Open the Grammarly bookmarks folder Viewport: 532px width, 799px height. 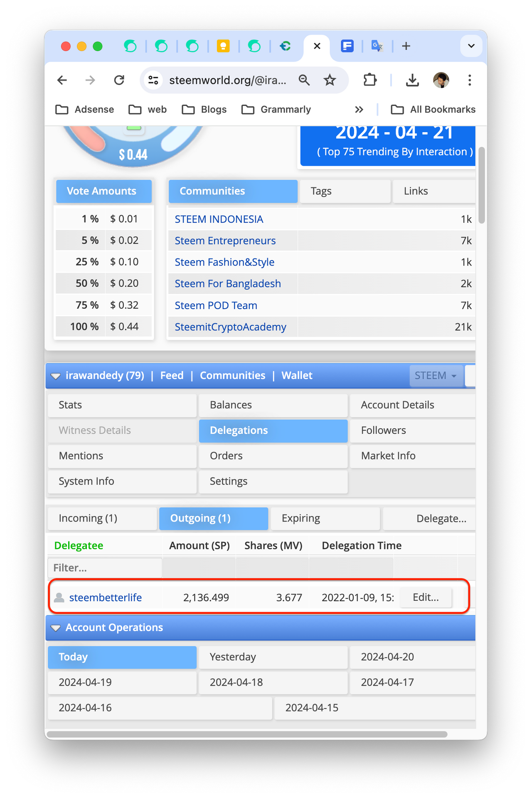click(x=276, y=110)
